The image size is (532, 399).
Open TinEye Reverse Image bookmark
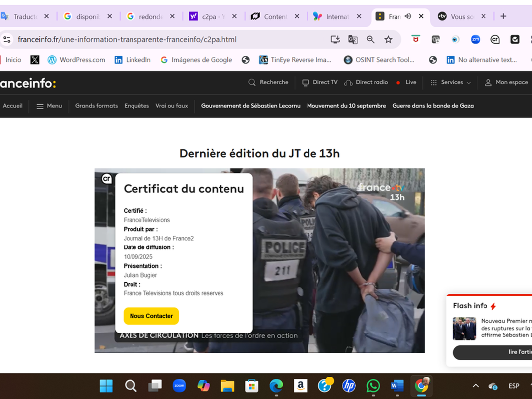click(295, 60)
